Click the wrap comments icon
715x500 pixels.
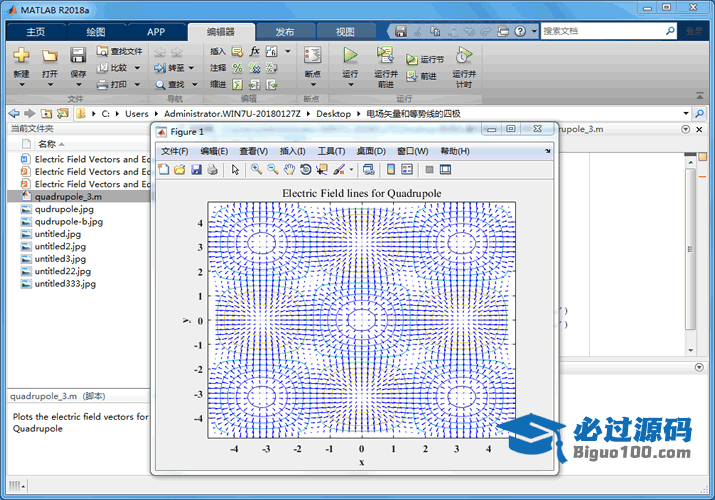[x=272, y=68]
